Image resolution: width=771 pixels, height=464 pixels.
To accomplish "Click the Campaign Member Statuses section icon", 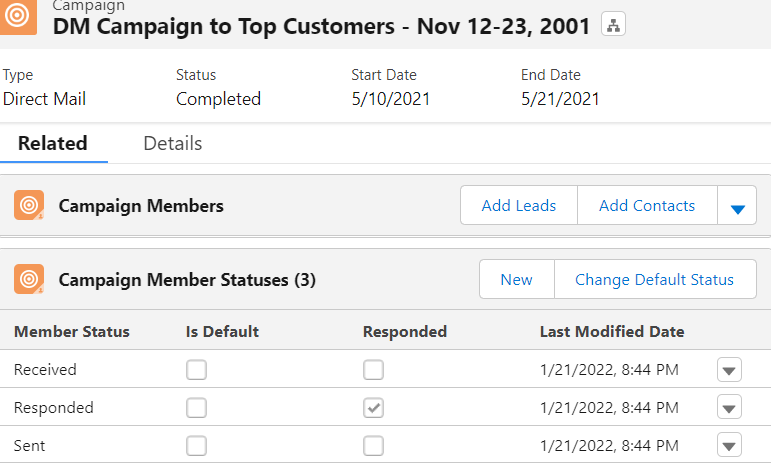I will tap(29, 279).
